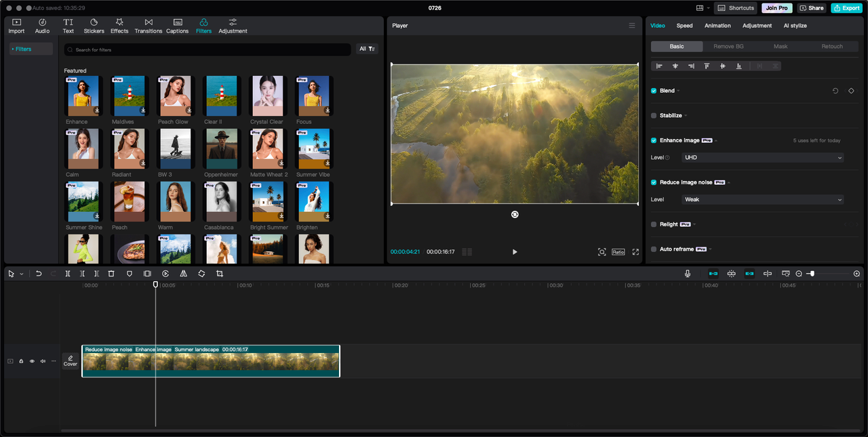Lock the video track
868x437 pixels.
pos(21,361)
